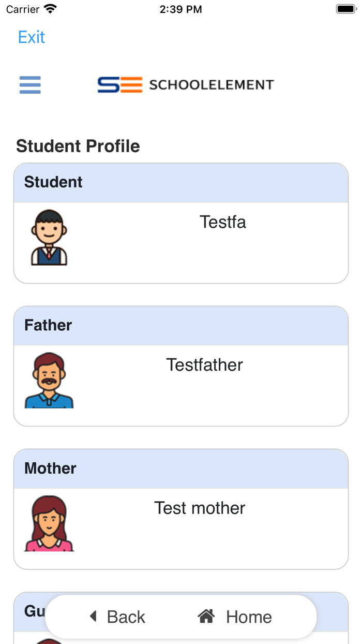362x644 pixels.
Task: Exit the app view
Action: coord(32,37)
